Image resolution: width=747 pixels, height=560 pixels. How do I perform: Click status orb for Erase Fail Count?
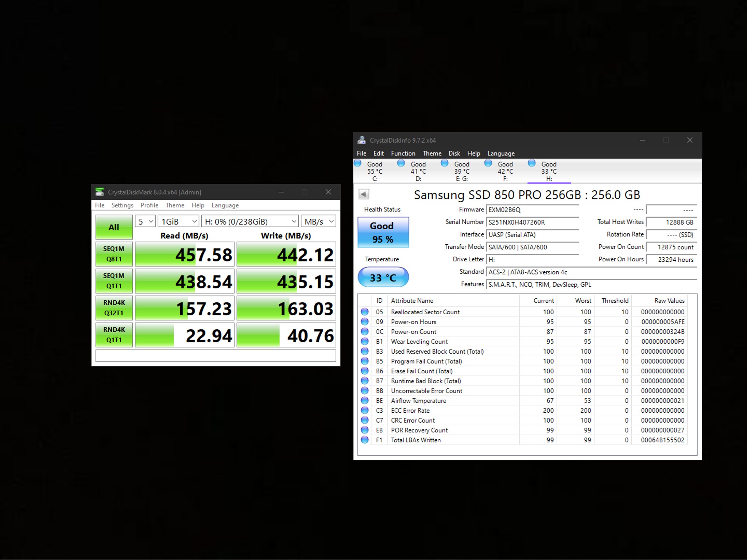pyautogui.click(x=364, y=371)
